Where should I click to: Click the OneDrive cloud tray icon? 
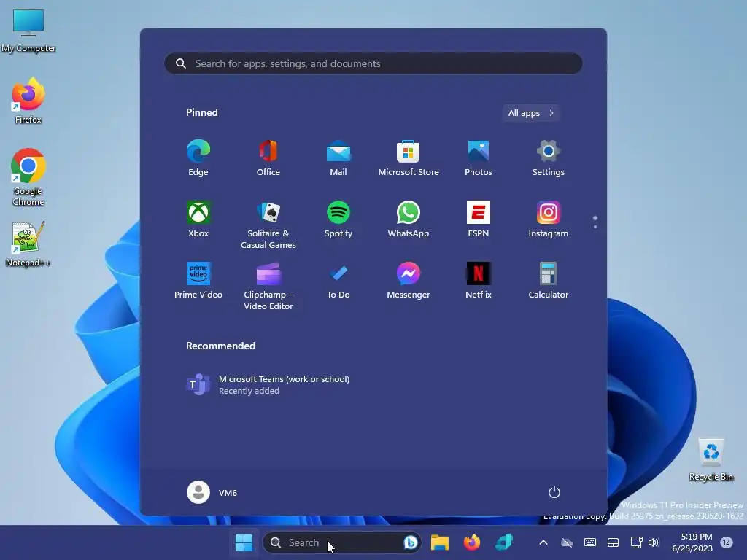pos(566,542)
